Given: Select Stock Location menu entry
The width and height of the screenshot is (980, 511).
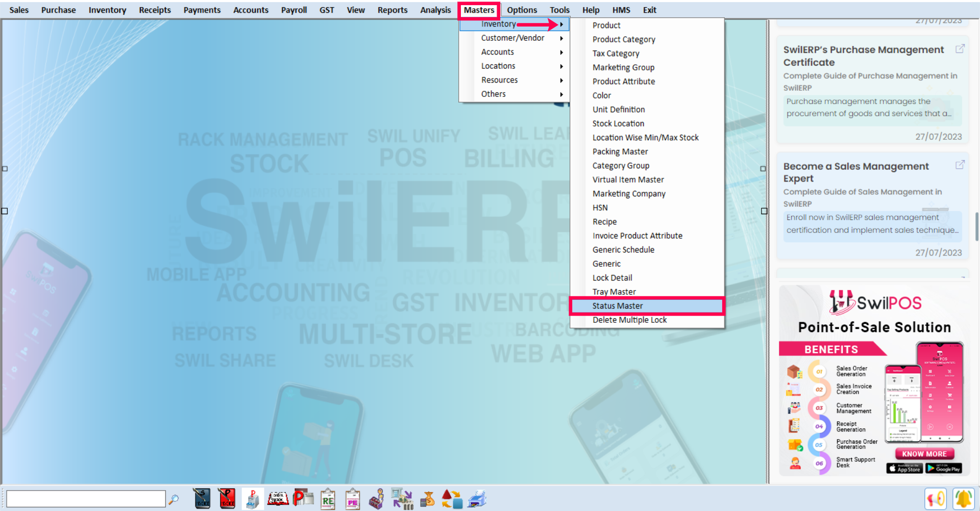Looking at the screenshot, I should click(x=647, y=123).
